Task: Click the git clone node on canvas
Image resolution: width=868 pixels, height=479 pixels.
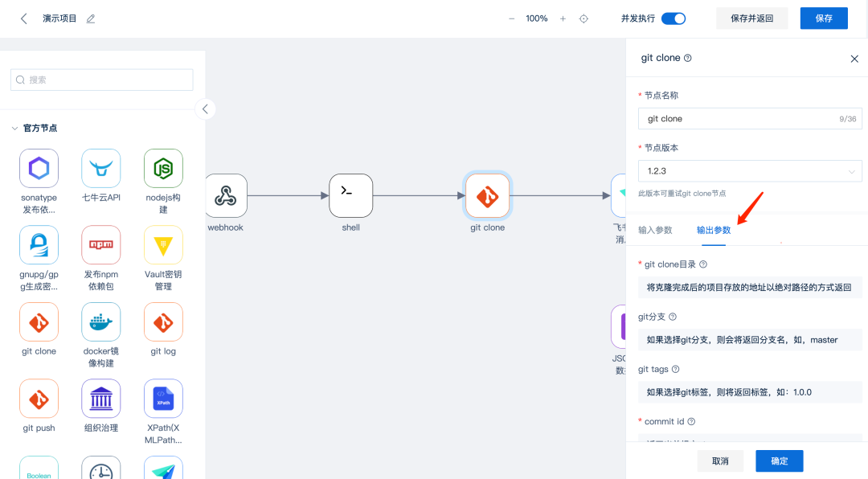Action: pos(488,195)
